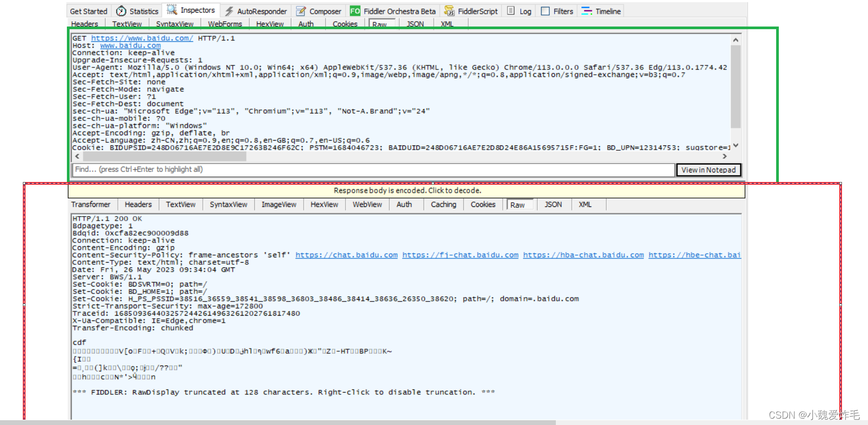Viewport: 868px width, 425px height.
Task: Click the Statistics clock icon
Action: pos(121,11)
